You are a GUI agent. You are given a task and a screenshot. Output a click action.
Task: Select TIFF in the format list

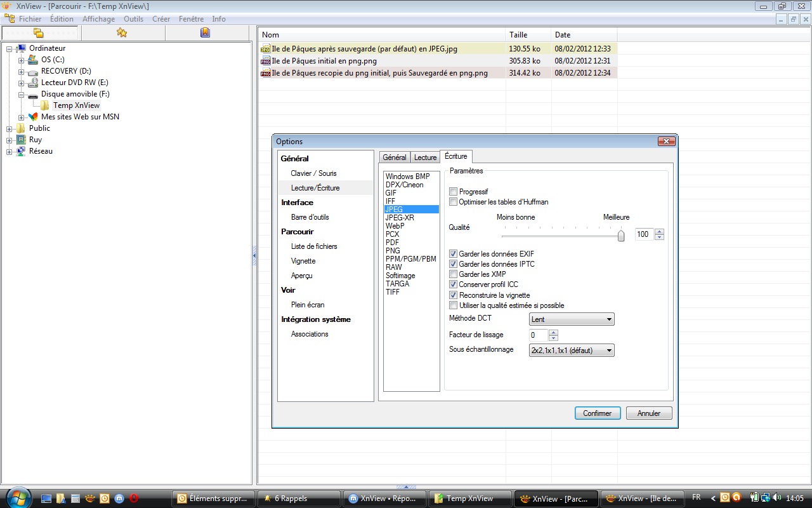pos(393,292)
